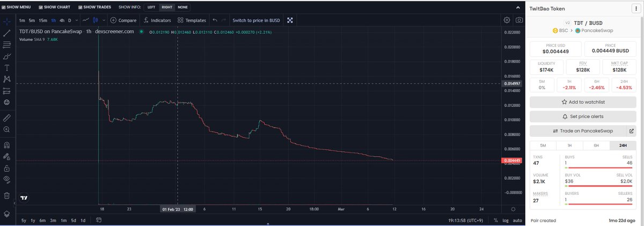Toggle magnet mode for drawings
Image resolution: width=644 pixels, height=226 pixels.
[7, 145]
